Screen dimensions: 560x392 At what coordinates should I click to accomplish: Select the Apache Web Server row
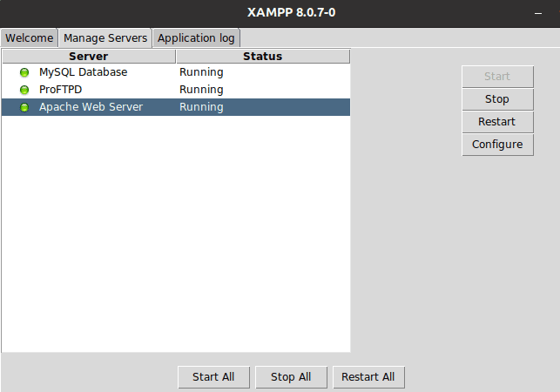tap(176, 107)
